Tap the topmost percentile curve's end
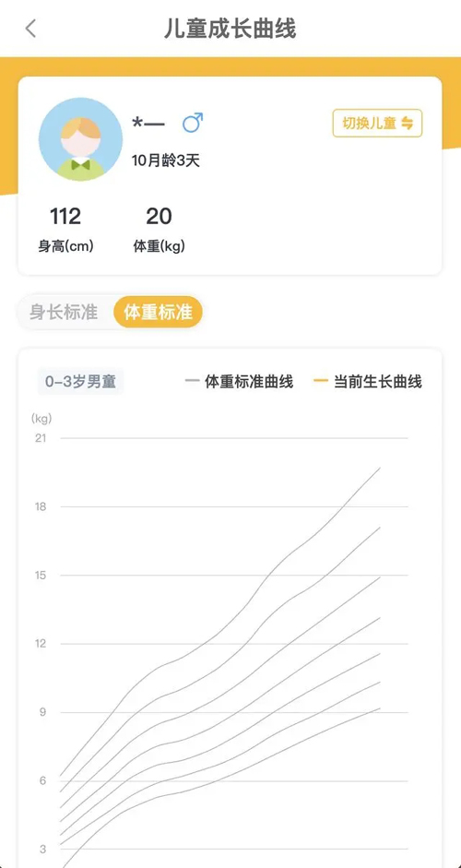This screenshot has height=868, width=461. coord(380,469)
